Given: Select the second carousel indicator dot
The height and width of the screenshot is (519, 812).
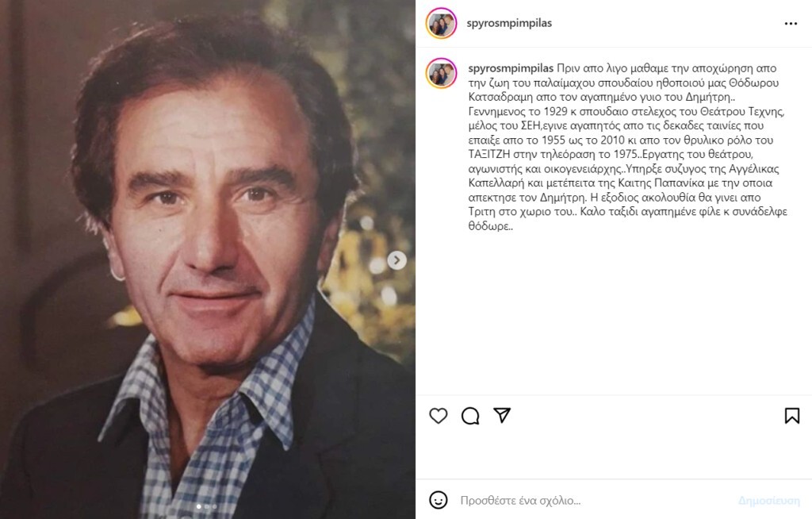Looking at the screenshot, I should (207, 506).
